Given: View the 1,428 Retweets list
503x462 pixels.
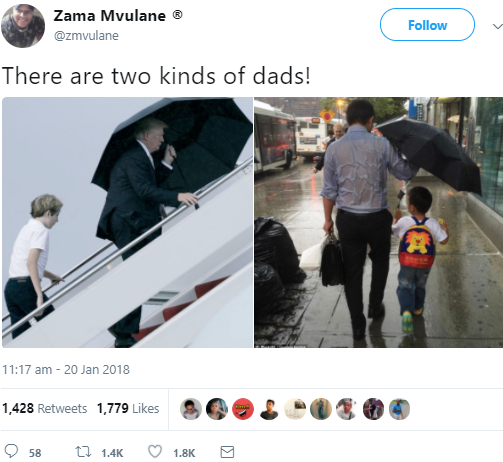Looking at the screenshot, I should click(x=44, y=408).
